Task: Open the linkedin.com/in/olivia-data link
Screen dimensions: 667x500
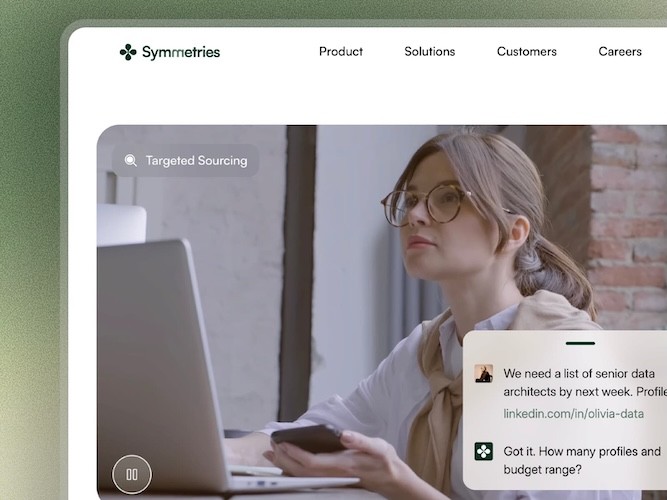Action: 573,414
